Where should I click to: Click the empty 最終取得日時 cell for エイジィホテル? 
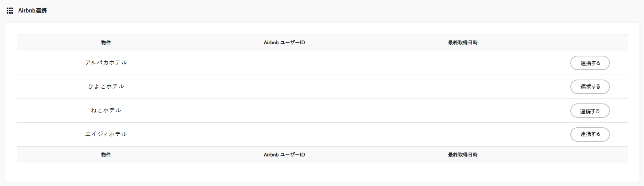(x=462, y=134)
